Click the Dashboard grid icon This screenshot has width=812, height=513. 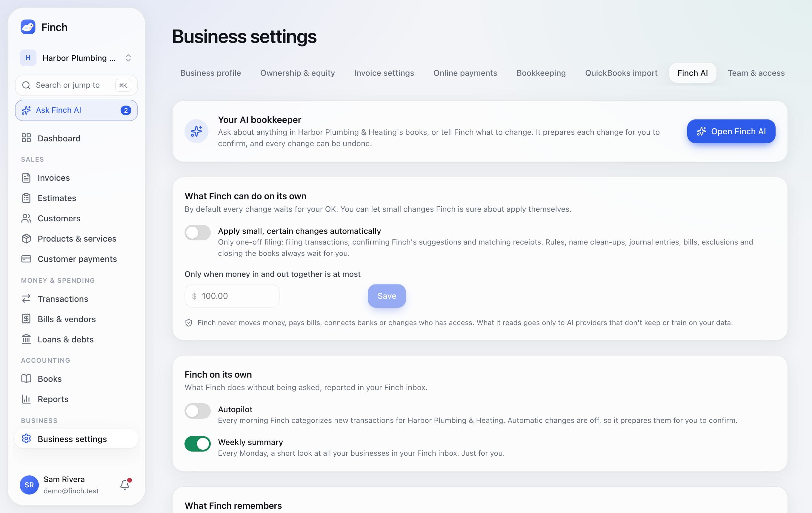click(x=26, y=138)
